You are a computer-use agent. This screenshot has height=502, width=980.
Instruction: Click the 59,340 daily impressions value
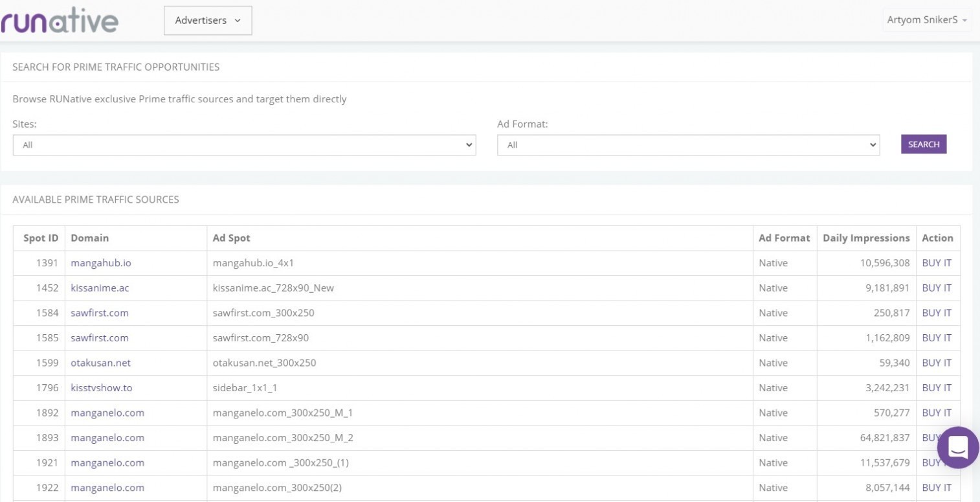pyautogui.click(x=895, y=363)
